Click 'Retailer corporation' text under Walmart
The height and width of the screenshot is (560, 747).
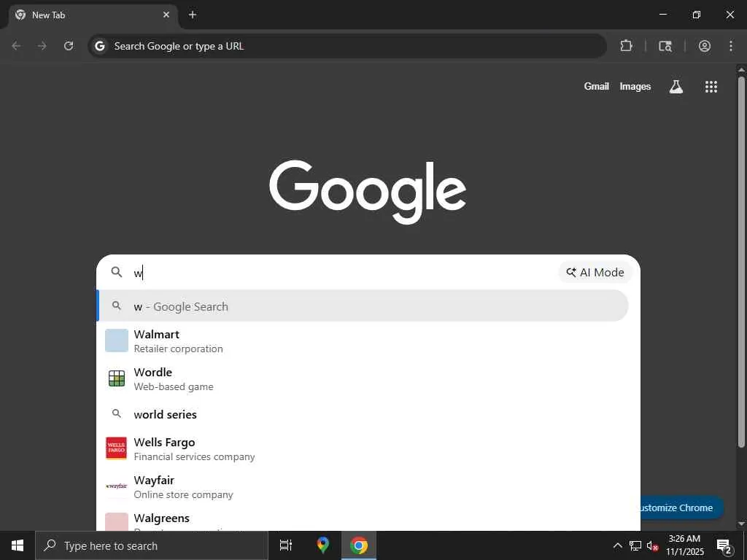(x=178, y=349)
